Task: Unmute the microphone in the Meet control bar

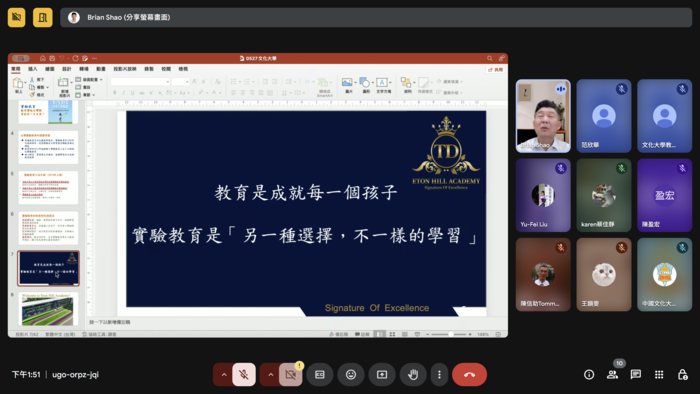Action: pyautogui.click(x=244, y=374)
